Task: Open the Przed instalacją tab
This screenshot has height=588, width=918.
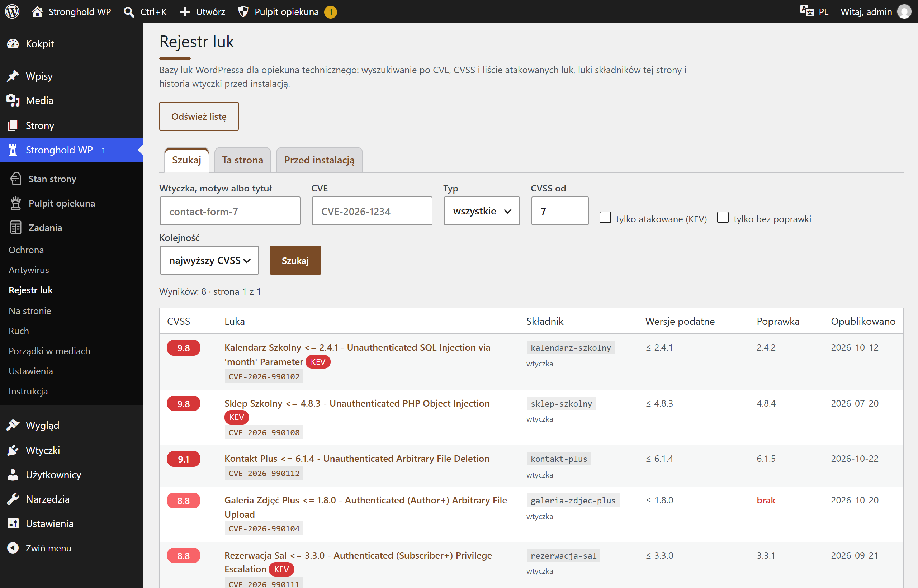Action: [x=319, y=160]
